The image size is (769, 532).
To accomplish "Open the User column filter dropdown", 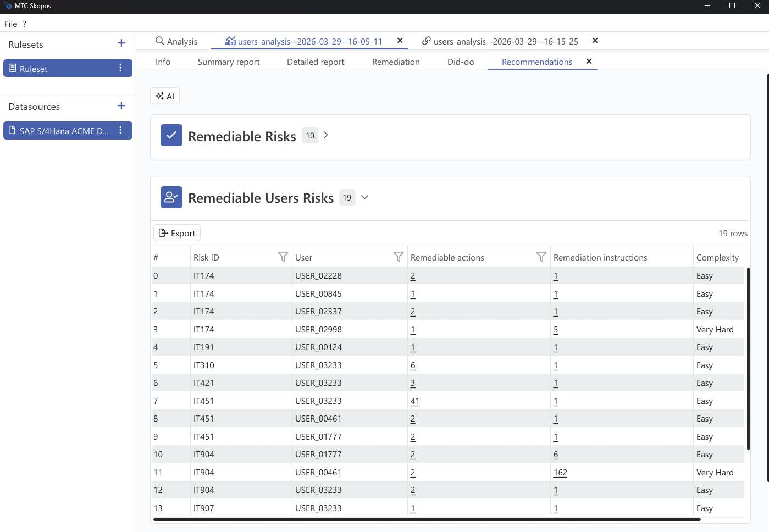I will (399, 257).
